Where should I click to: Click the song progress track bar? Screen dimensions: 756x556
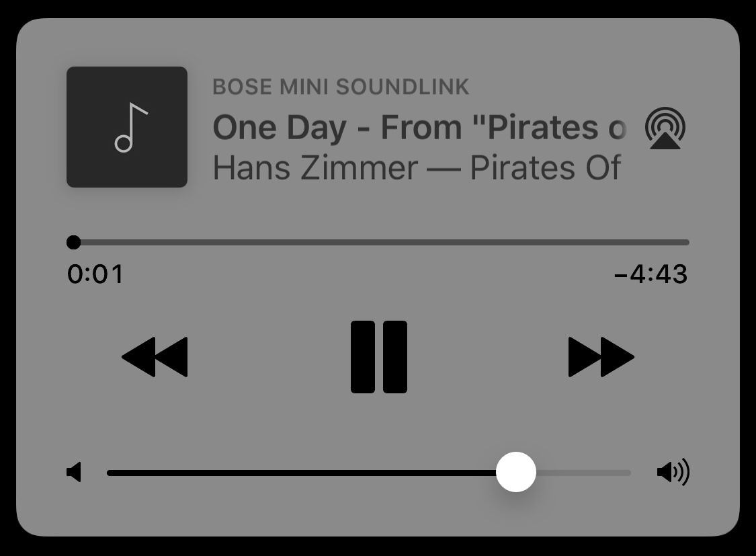378,242
